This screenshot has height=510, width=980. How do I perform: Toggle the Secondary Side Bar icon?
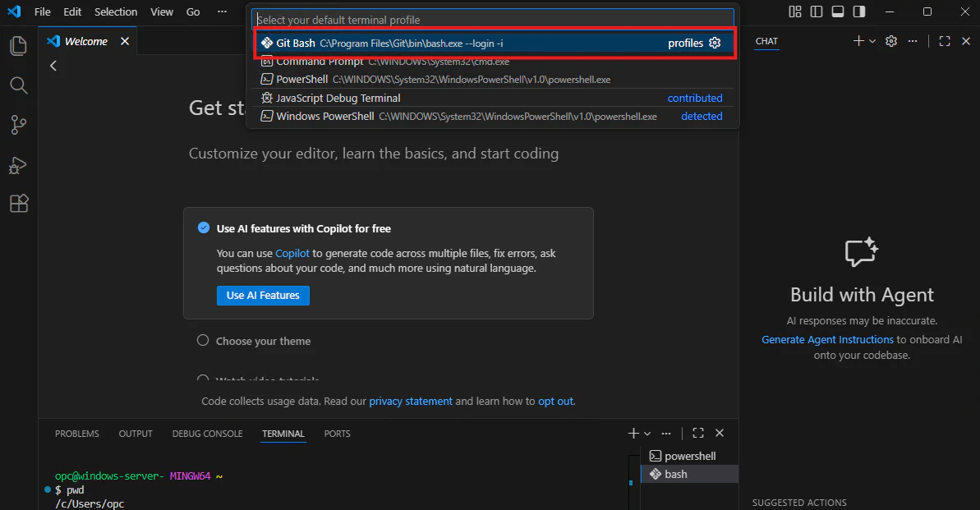click(x=859, y=11)
